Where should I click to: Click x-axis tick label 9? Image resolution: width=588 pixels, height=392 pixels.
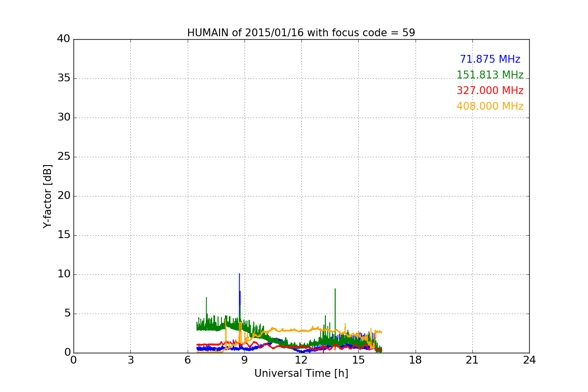[x=245, y=360]
